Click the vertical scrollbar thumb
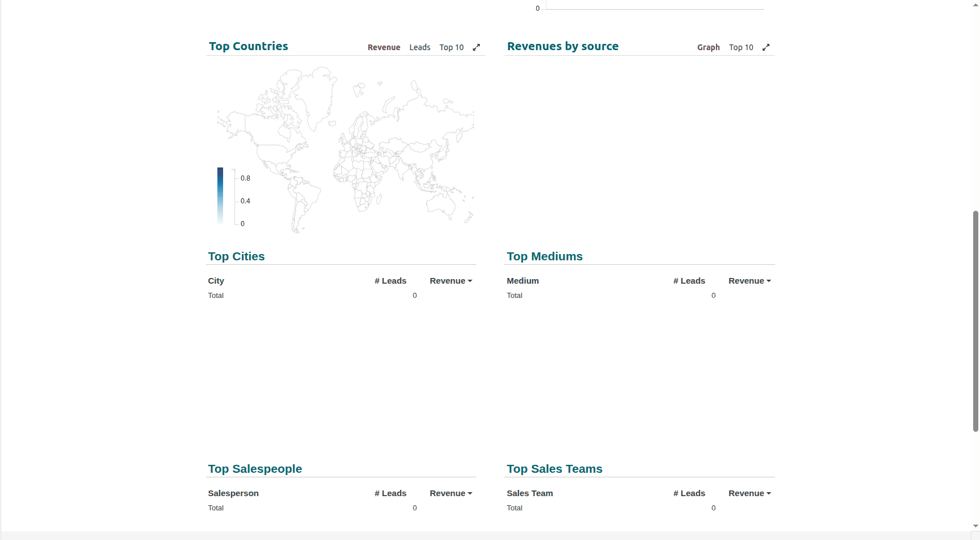 [x=975, y=321]
